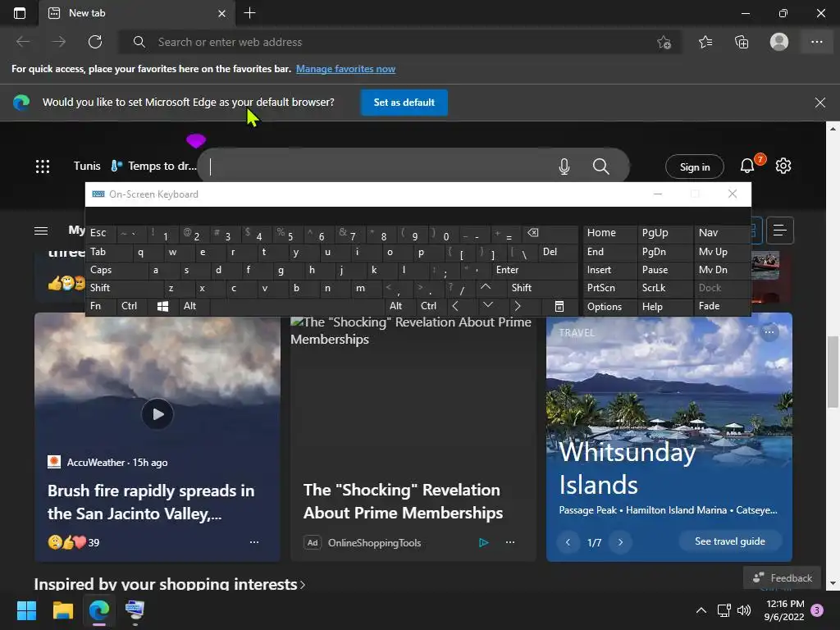Screen dimensions: 840x630
Task: Open Prime Memberships ad options menu
Action: pyautogui.click(x=510, y=542)
